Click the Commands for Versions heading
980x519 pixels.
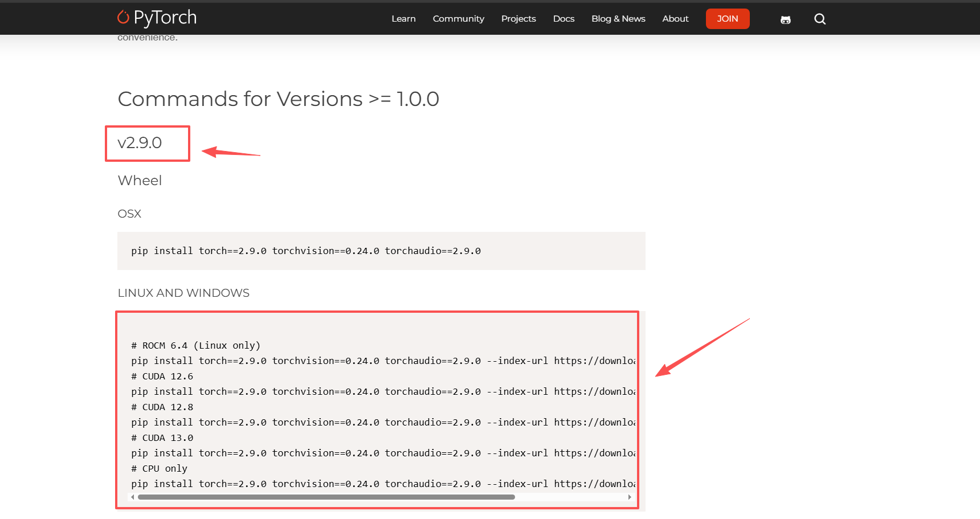pos(278,99)
